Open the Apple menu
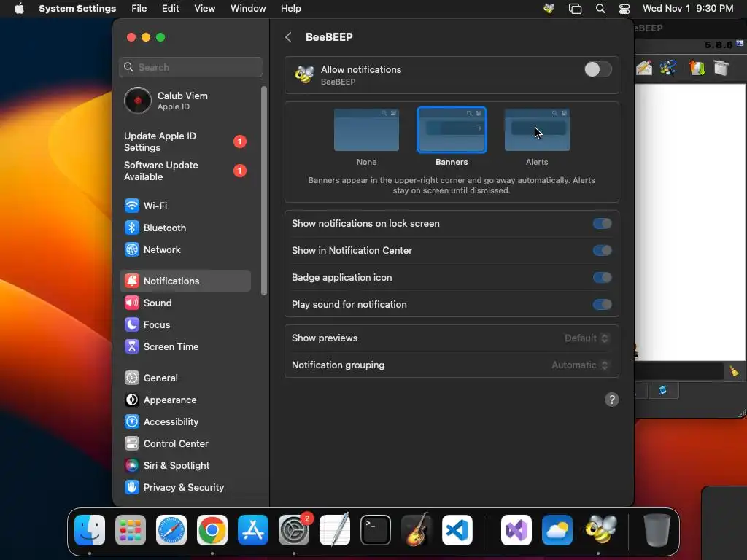747x560 pixels. [19, 9]
